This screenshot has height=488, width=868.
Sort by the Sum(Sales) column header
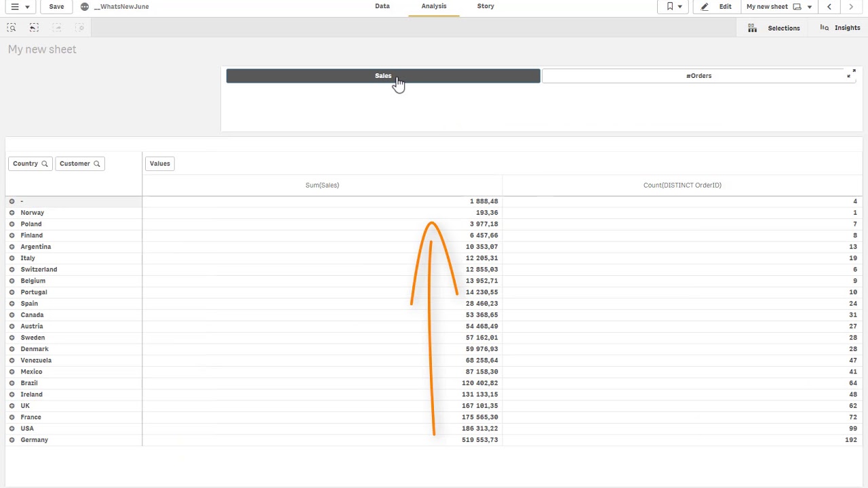click(x=322, y=185)
